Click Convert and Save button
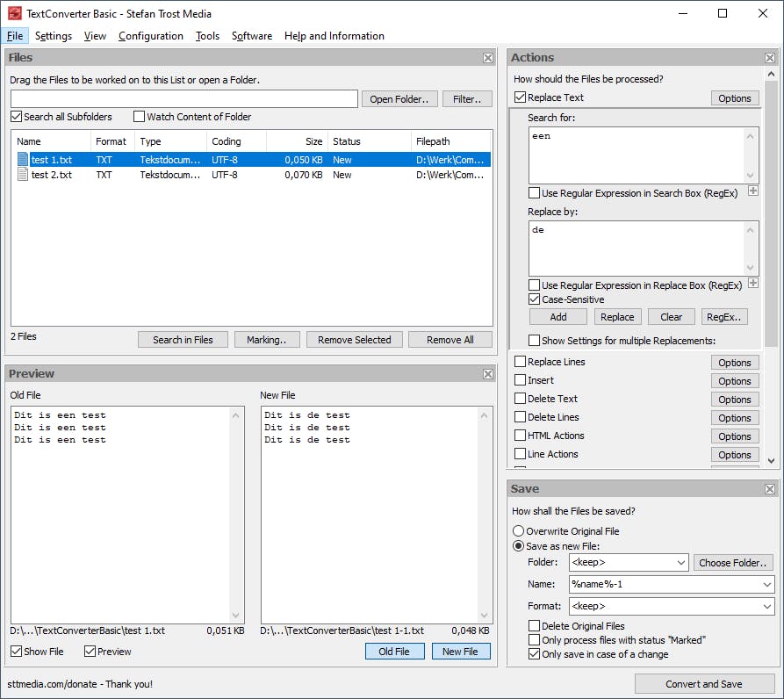The image size is (784, 699). click(x=704, y=683)
